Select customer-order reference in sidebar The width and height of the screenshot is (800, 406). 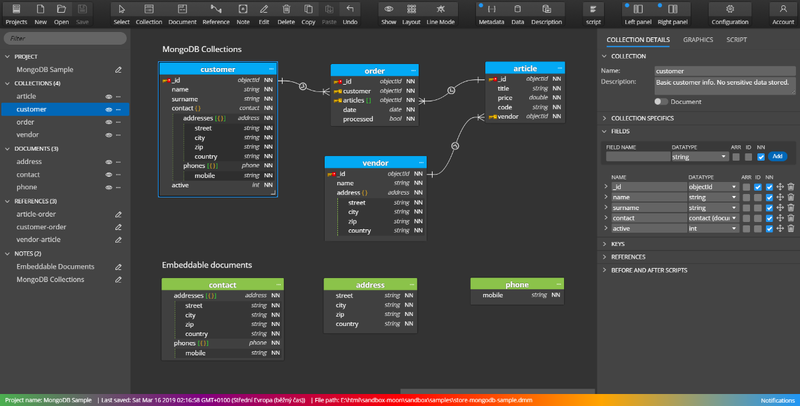coord(43,226)
